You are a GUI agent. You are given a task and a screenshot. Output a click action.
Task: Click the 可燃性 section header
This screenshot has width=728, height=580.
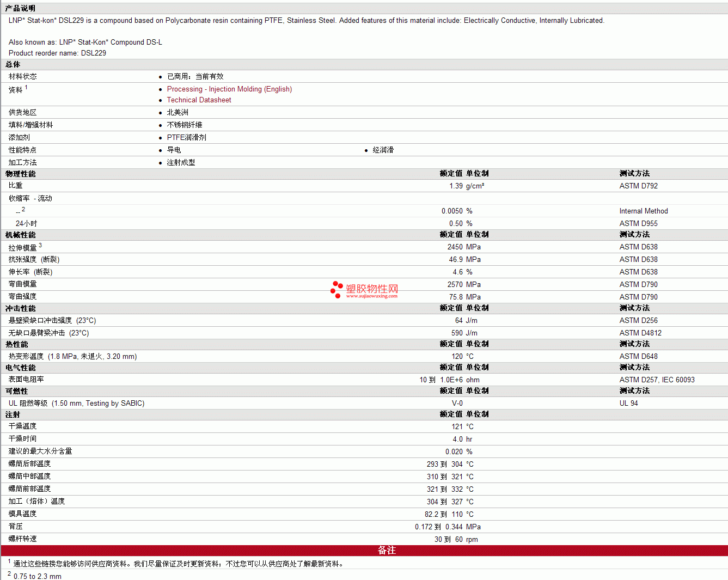click(x=16, y=391)
